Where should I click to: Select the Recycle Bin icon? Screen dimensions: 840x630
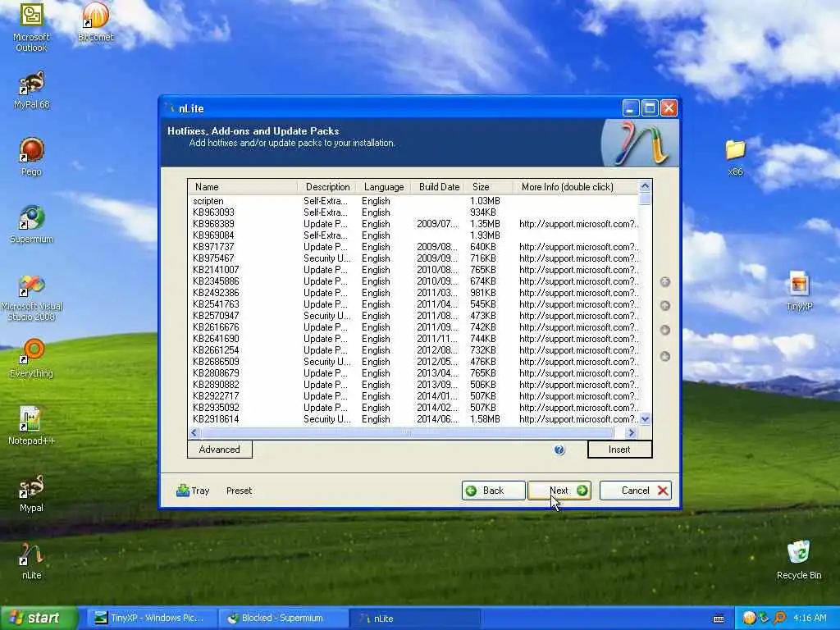pos(799,560)
